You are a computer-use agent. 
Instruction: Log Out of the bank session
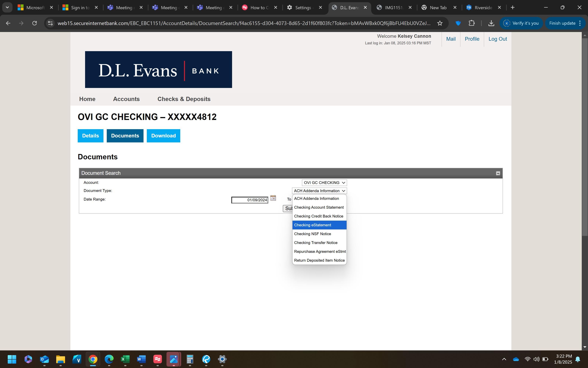pyautogui.click(x=498, y=39)
